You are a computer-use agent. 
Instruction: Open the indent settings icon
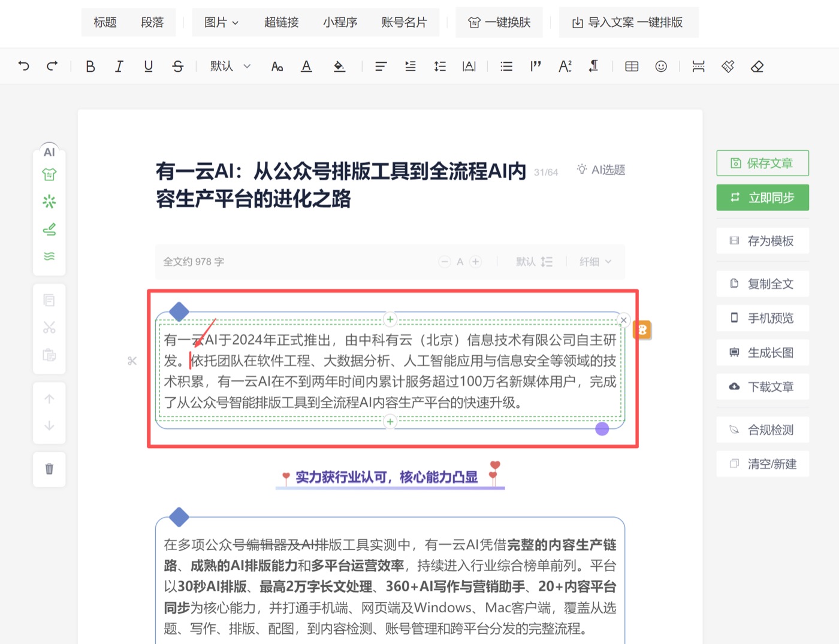coord(411,66)
